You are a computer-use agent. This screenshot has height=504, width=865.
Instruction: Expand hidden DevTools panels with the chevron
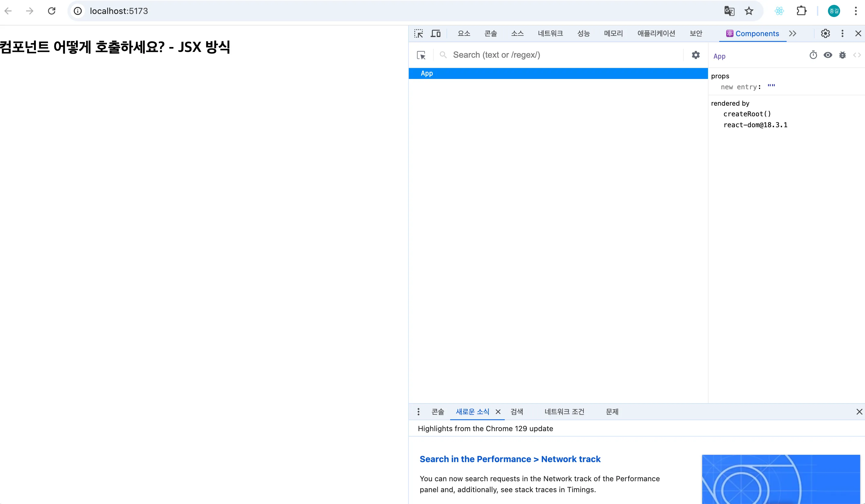coord(793,33)
